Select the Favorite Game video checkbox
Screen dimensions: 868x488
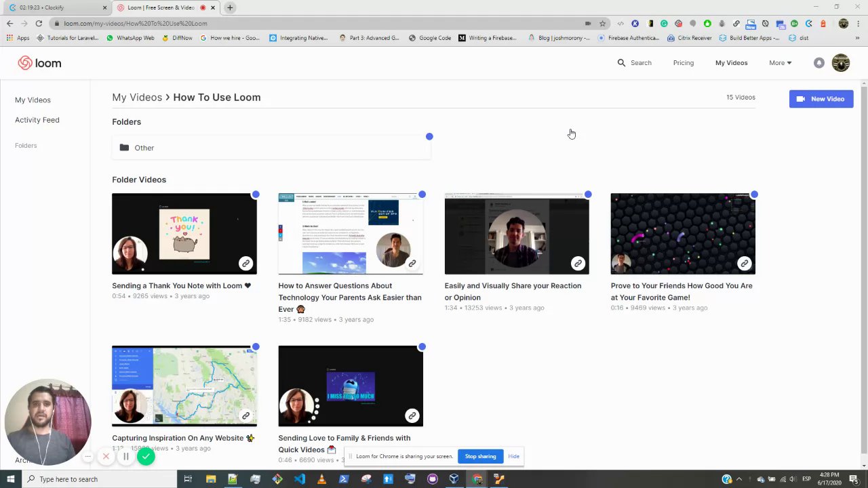754,195
